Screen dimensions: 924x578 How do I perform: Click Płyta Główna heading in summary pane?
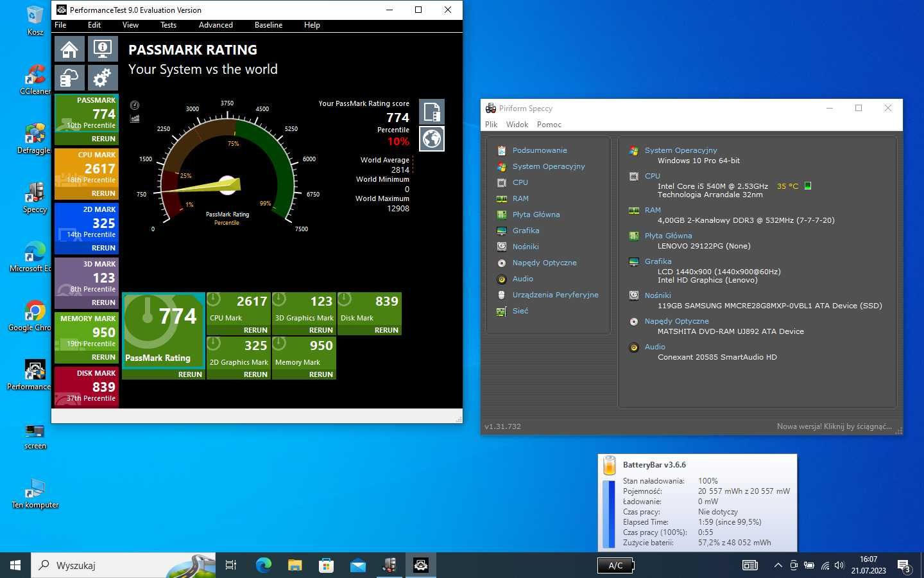(668, 236)
